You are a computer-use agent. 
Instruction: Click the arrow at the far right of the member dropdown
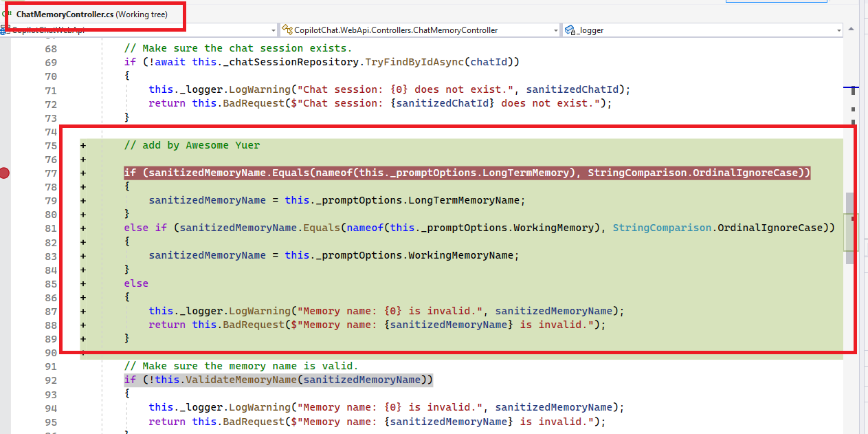(x=840, y=30)
